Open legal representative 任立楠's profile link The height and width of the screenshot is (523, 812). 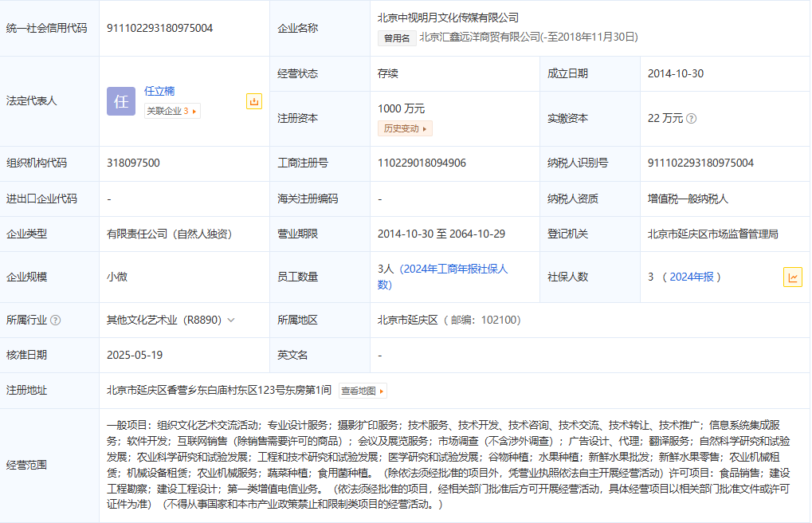(x=159, y=92)
